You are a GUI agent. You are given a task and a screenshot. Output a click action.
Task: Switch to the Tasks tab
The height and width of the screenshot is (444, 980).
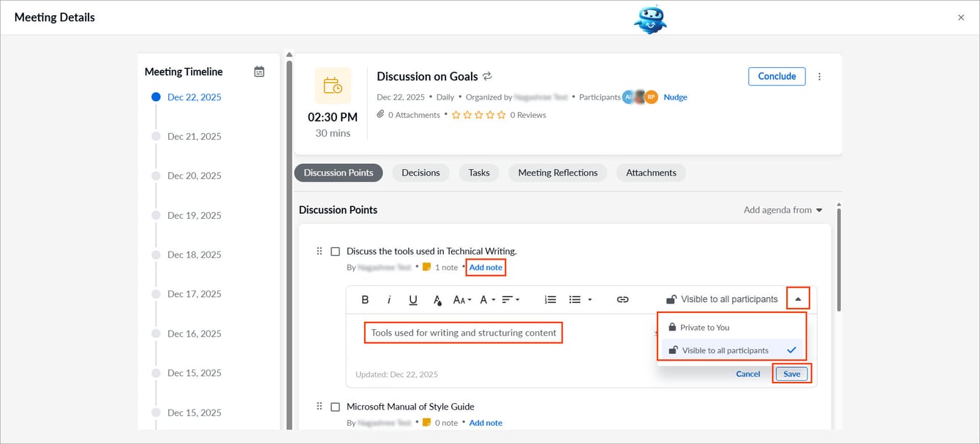(479, 173)
